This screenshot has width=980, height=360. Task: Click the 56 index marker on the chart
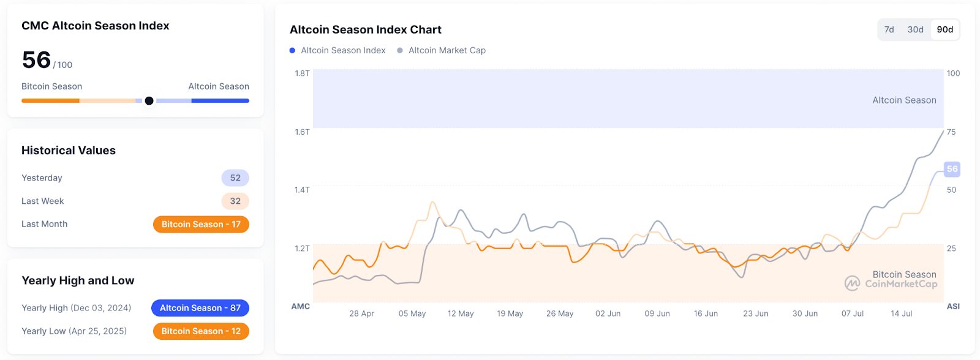(952, 169)
